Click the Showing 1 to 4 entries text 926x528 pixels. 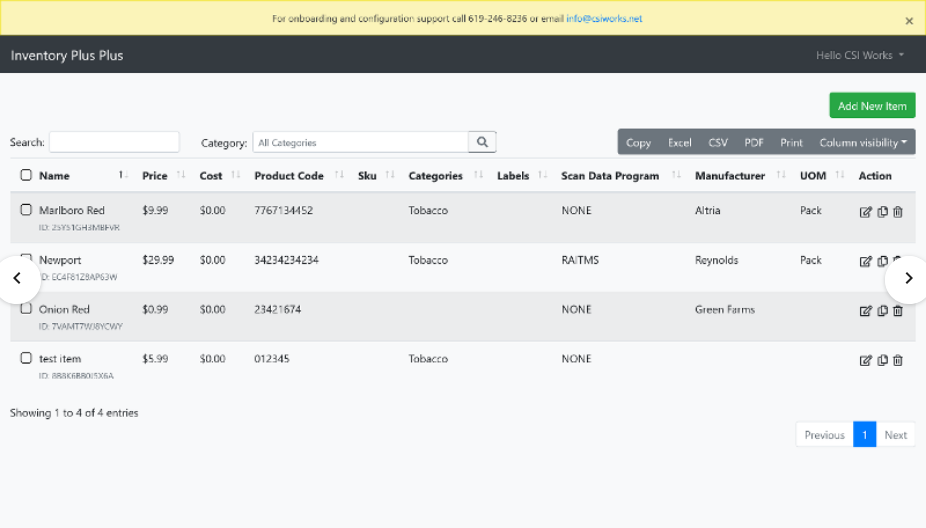[74, 413]
